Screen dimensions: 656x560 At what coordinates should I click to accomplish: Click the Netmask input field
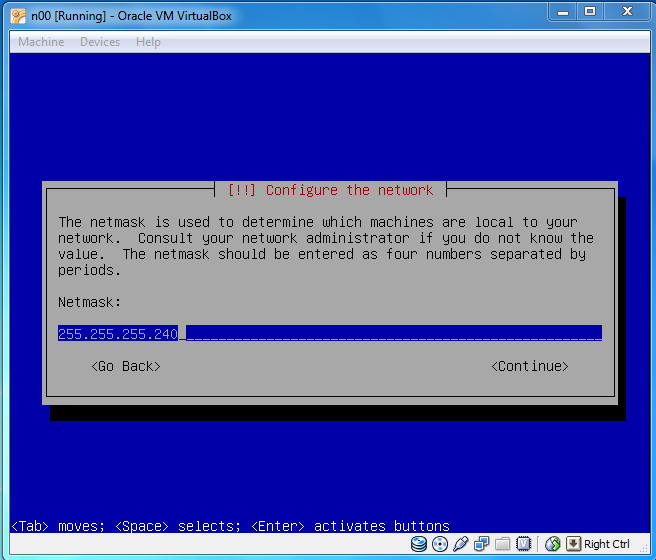(x=330, y=333)
